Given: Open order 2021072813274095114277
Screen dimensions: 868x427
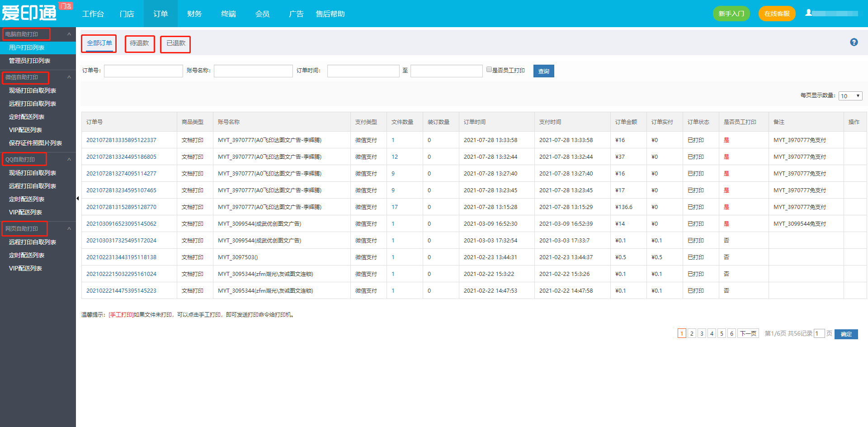Looking at the screenshot, I should (x=121, y=174).
